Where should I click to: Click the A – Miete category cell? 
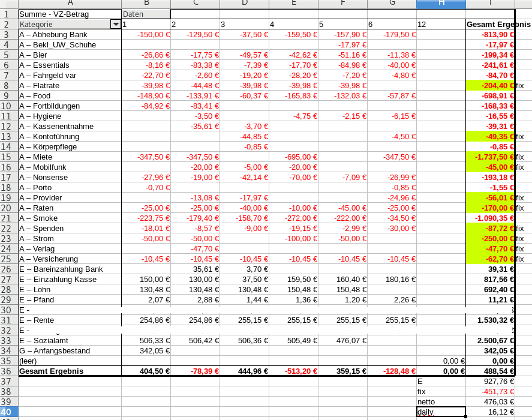[x=70, y=157]
